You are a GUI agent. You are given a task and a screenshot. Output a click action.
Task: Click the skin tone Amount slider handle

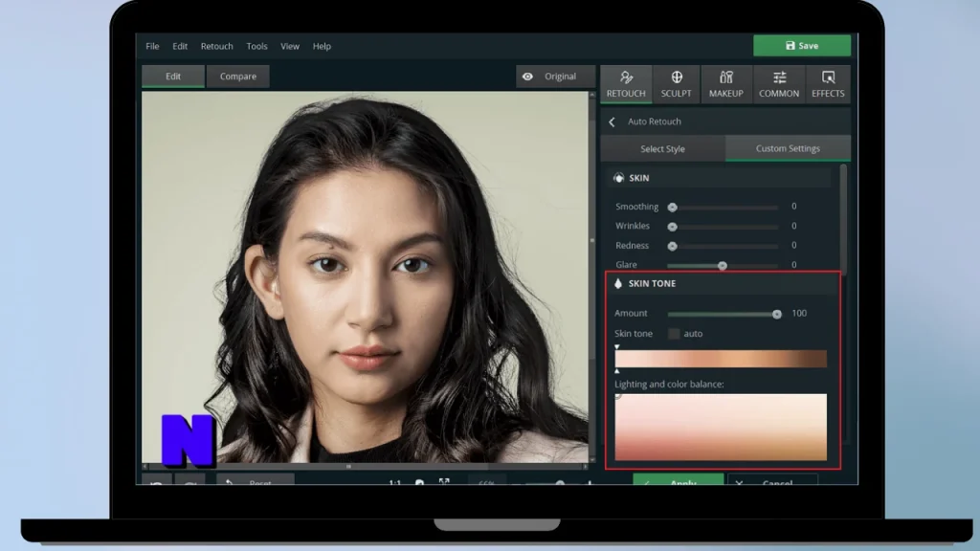pyautogui.click(x=777, y=314)
